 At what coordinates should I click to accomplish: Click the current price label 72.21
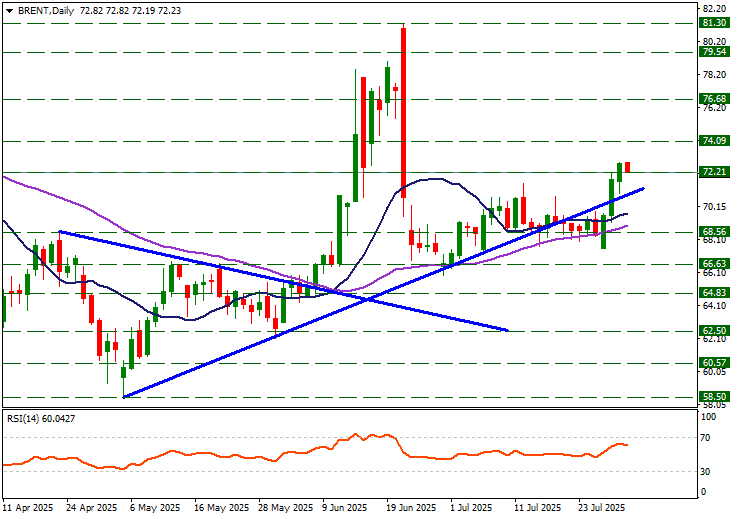pyautogui.click(x=714, y=172)
